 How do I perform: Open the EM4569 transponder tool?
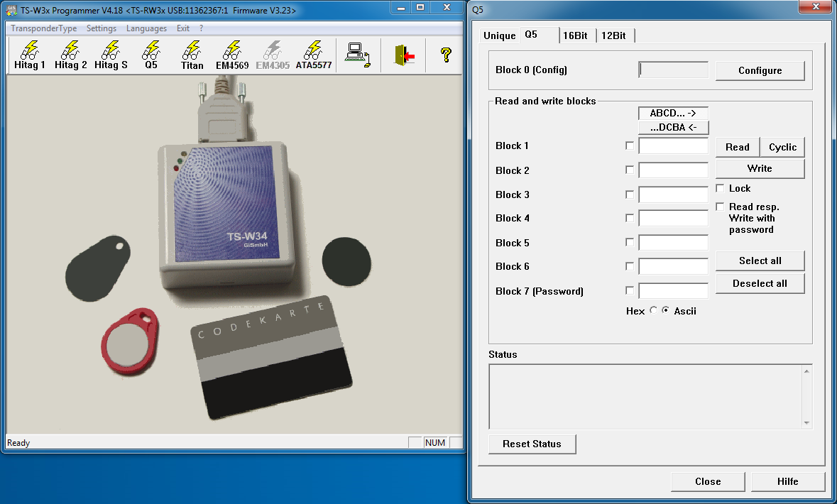(x=232, y=55)
